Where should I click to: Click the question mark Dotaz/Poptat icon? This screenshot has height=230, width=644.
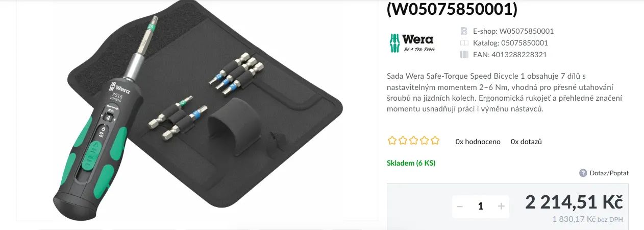pyautogui.click(x=583, y=173)
